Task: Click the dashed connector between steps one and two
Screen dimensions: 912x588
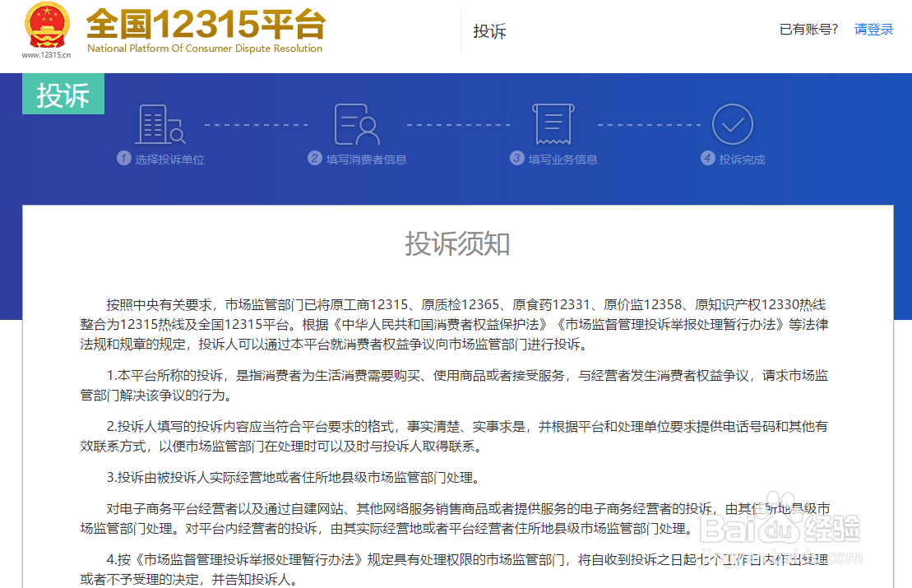Action: tap(257, 123)
